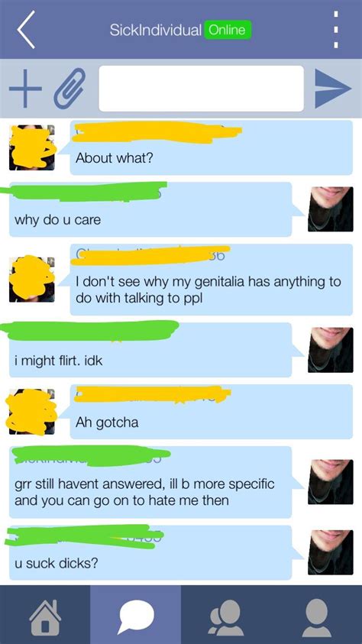Select the "grr still havent answered" message bubble

150,482
